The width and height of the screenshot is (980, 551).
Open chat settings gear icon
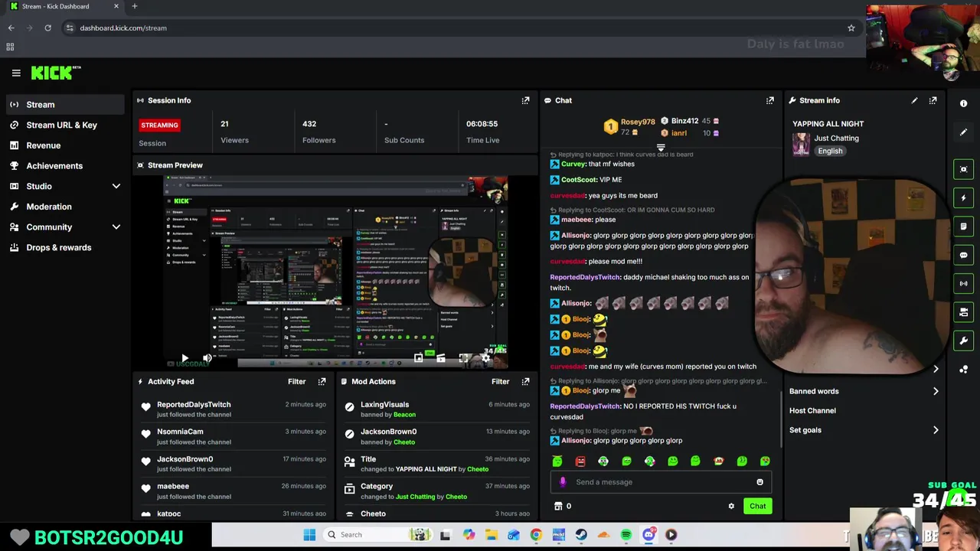click(x=731, y=506)
